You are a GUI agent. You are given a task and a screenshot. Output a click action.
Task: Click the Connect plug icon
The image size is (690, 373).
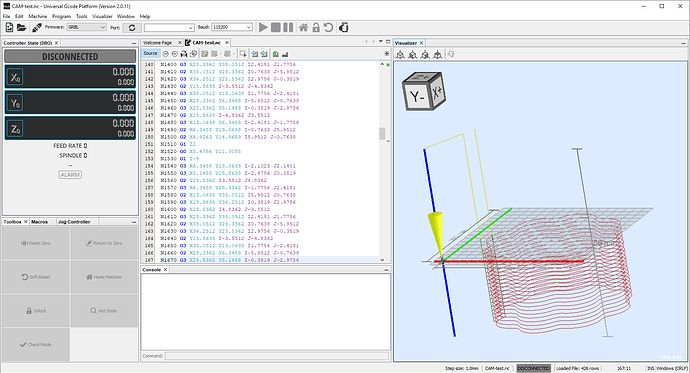coord(37,27)
